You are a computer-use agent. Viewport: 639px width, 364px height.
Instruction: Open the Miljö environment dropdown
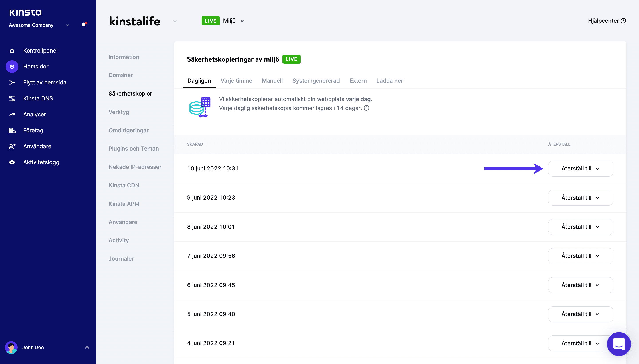(x=233, y=21)
